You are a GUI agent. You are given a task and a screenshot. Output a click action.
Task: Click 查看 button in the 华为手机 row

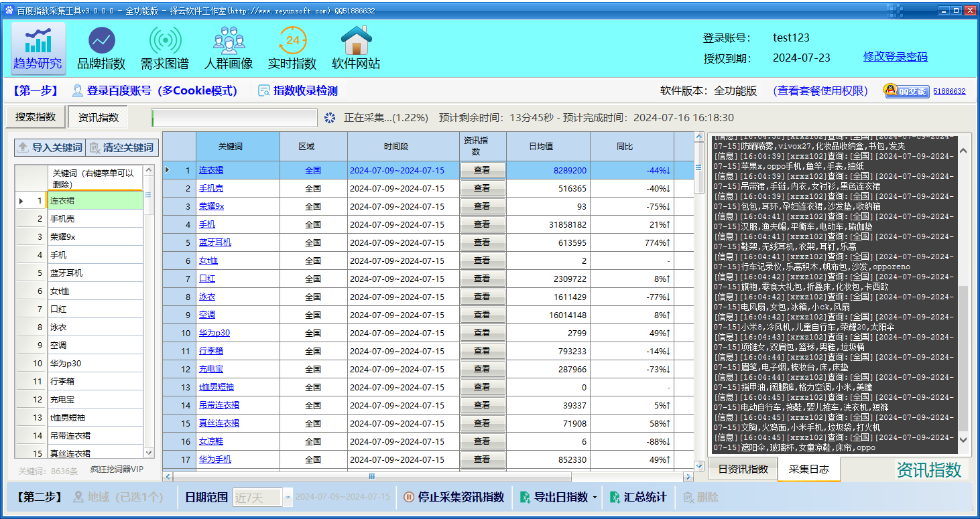coord(482,459)
